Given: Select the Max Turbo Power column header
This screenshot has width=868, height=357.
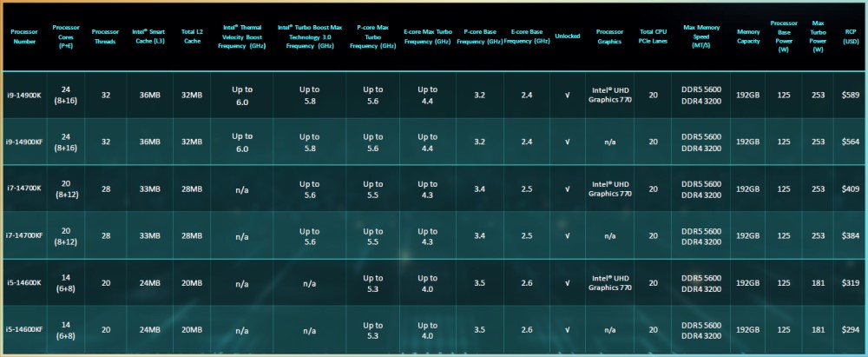Looking at the screenshot, I should (817, 35).
